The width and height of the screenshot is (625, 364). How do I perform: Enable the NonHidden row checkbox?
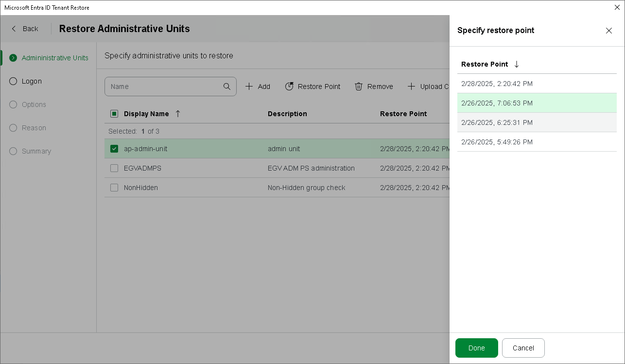(114, 188)
